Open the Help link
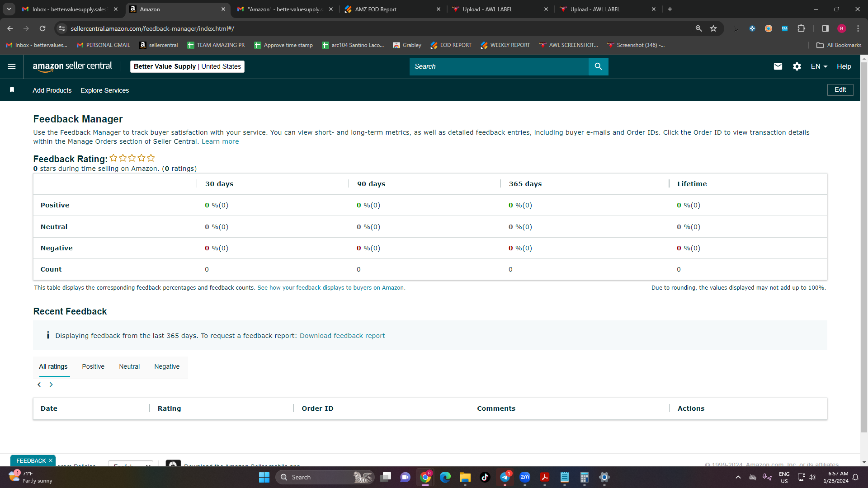 pyautogui.click(x=844, y=66)
